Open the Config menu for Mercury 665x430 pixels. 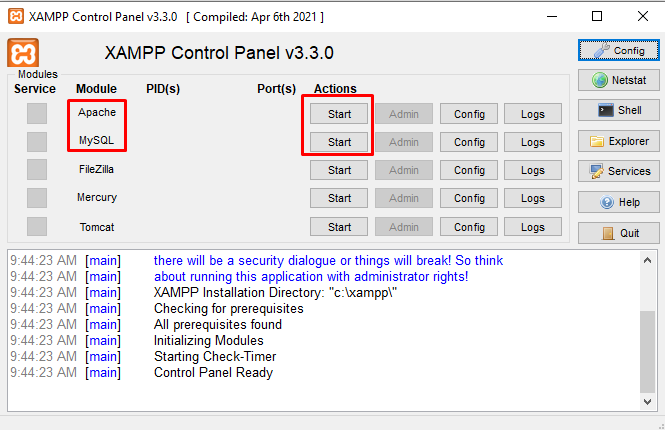click(469, 198)
